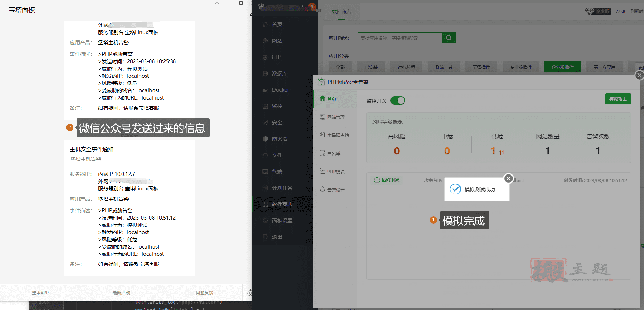Image resolution: width=644 pixels, height=310 pixels.
Task: Select 已安装 application category
Action: point(371,67)
